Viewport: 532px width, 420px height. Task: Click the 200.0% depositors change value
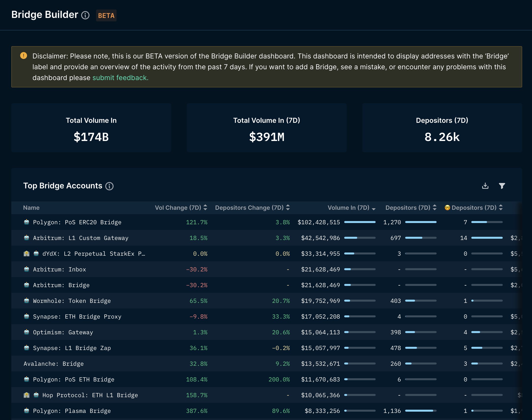coord(279,380)
